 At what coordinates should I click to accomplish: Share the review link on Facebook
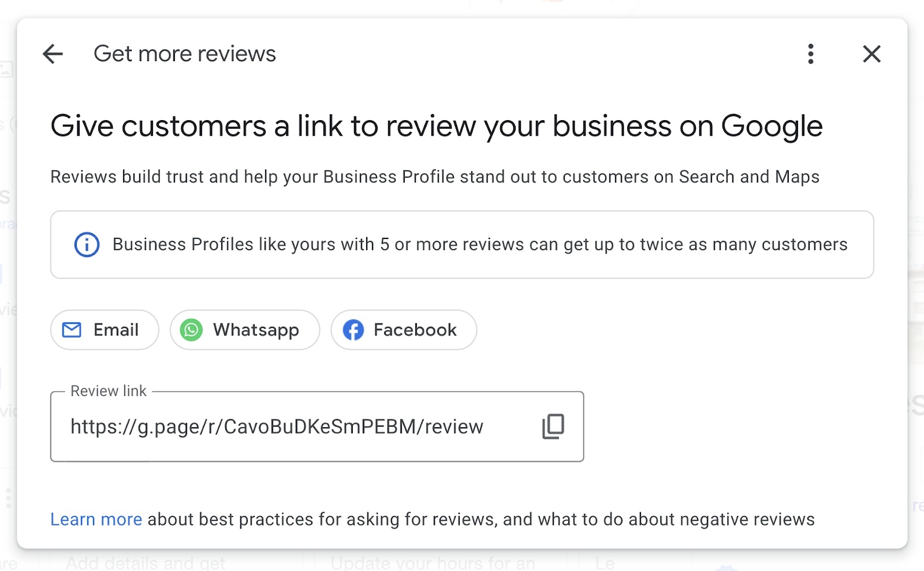pyautogui.click(x=403, y=330)
